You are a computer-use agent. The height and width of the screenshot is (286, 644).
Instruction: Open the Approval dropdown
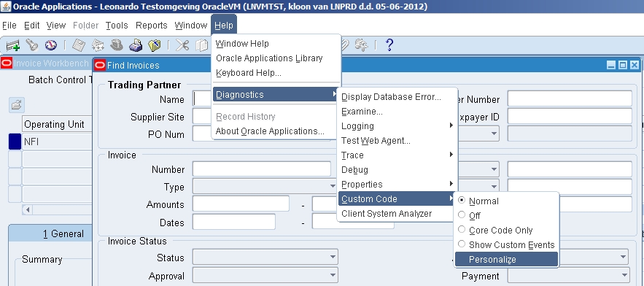click(265, 276)
